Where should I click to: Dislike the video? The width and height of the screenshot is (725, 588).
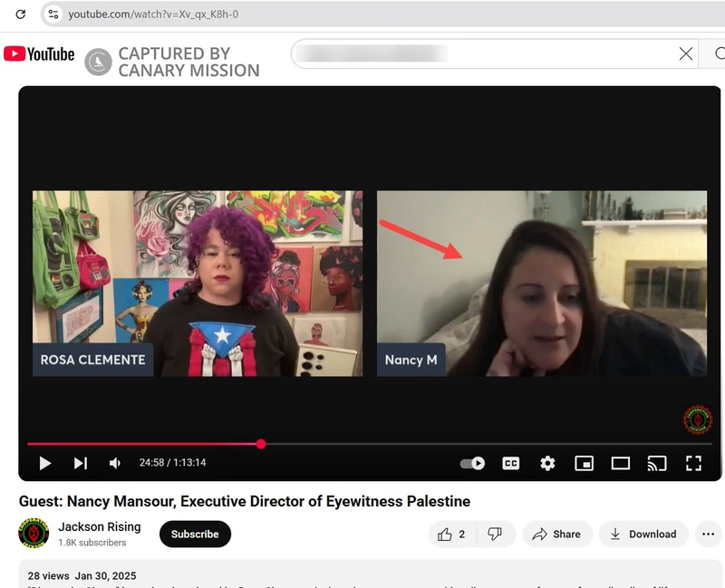[495, 535]
